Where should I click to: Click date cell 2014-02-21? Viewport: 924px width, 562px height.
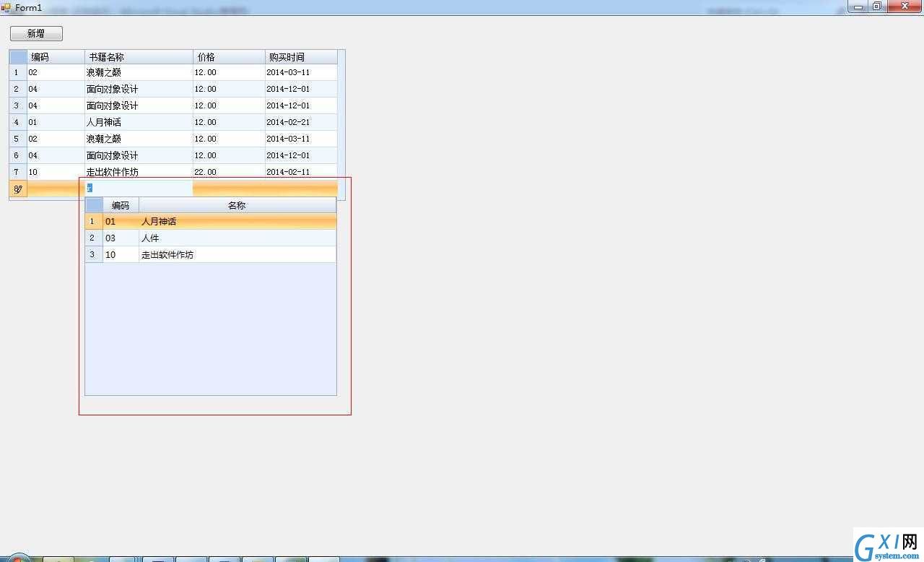click(x=301, y=122)
